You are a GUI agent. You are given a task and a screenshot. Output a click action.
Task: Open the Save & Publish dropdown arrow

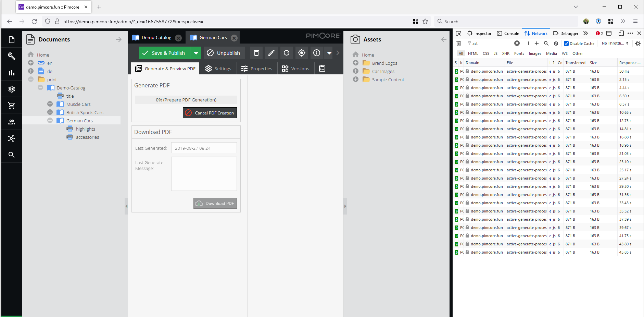[x=196, y=53]
